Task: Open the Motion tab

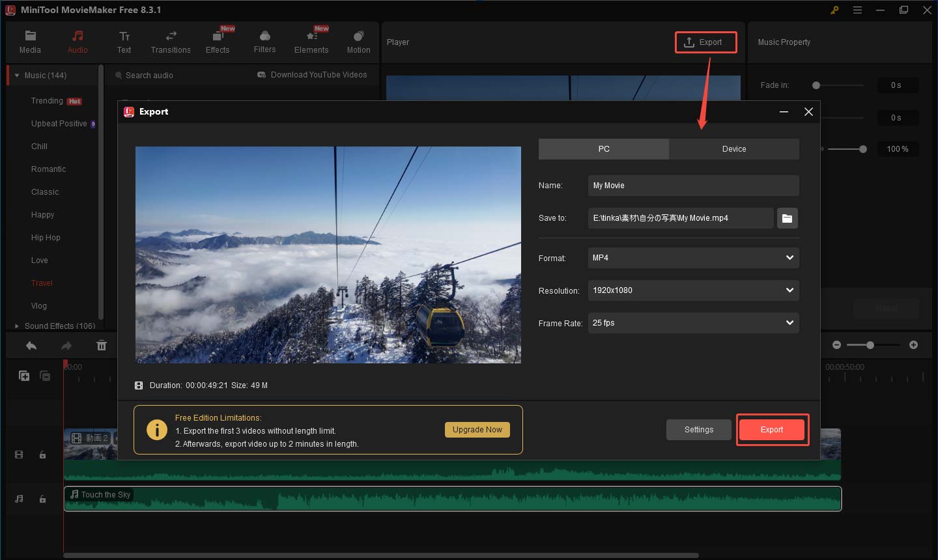Action: (358, 42)
